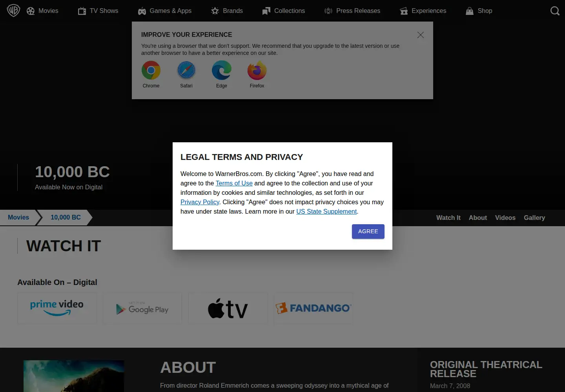Click the 'Available On – Digital' heading

[x=57, y=282]
